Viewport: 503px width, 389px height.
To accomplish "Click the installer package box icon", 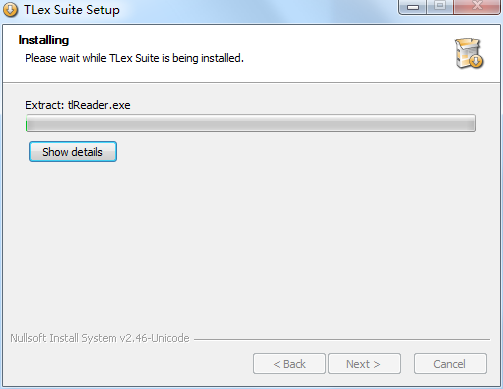I will pyautogui.click(x=469, y=53).
